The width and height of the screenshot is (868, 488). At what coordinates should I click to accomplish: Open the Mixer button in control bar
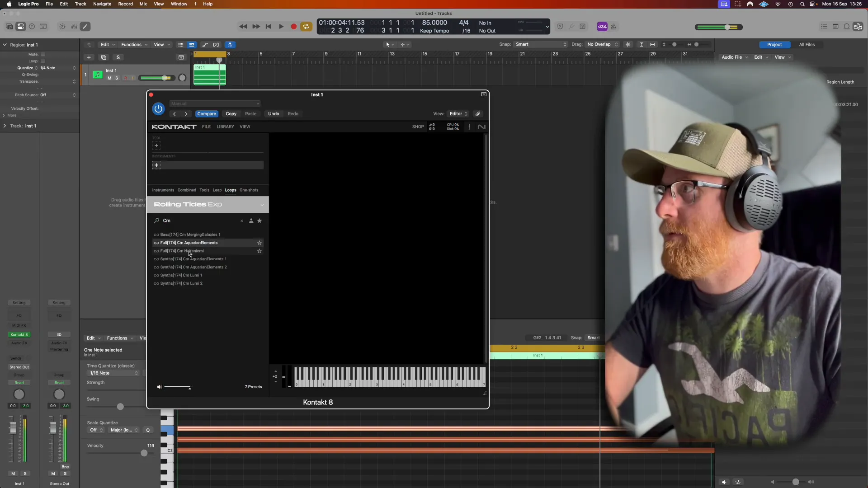point(74,27)
